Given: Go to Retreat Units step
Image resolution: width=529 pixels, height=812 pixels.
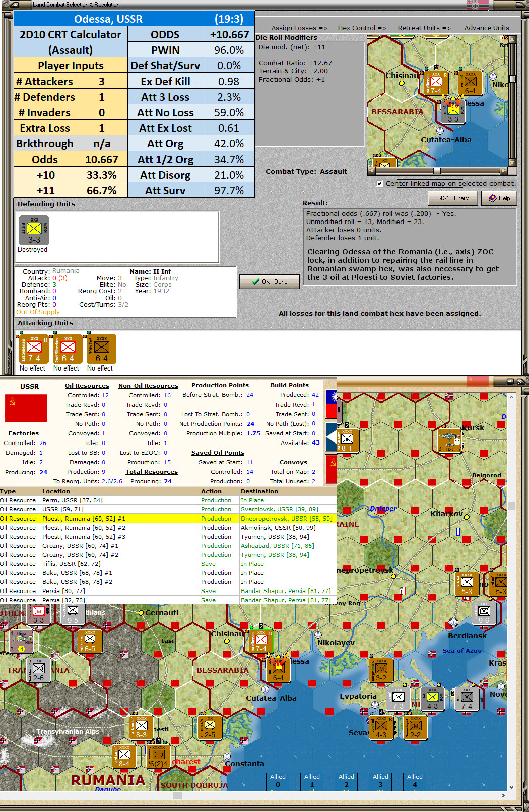Looking at the screenshot, I should click(x=424, y=28).
